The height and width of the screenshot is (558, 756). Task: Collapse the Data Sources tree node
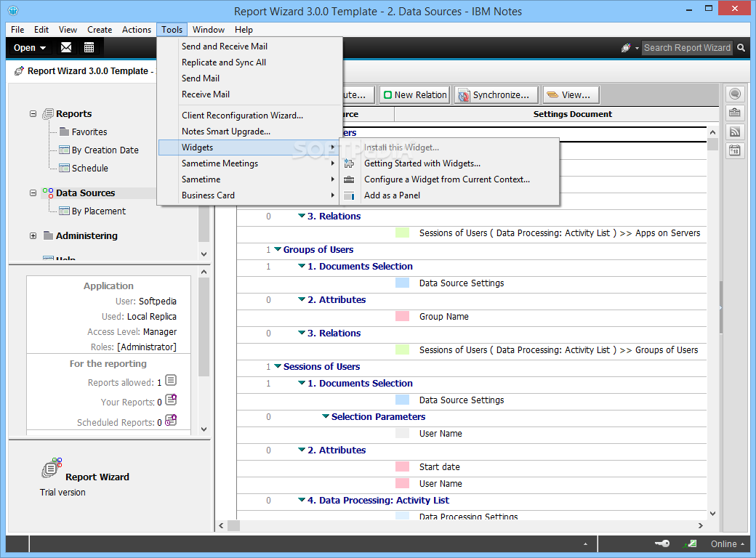pos(33,193)
